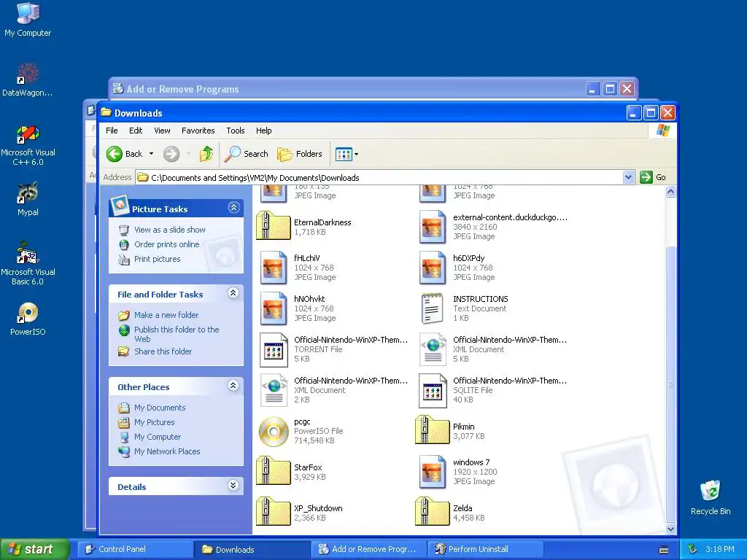The width and height of the screenshot is (747, 560).
Task: Click the green Back arrow icon
Action: (115, 154)
